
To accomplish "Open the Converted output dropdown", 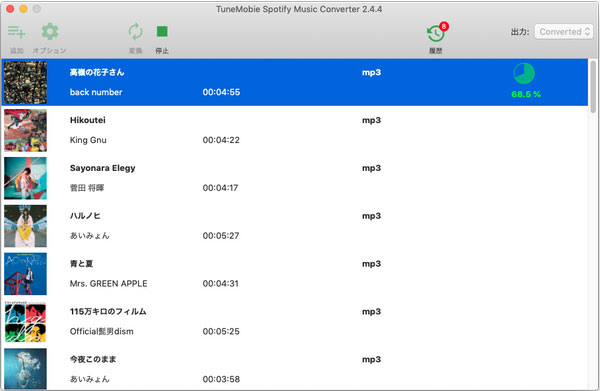I will pos(564,32).
